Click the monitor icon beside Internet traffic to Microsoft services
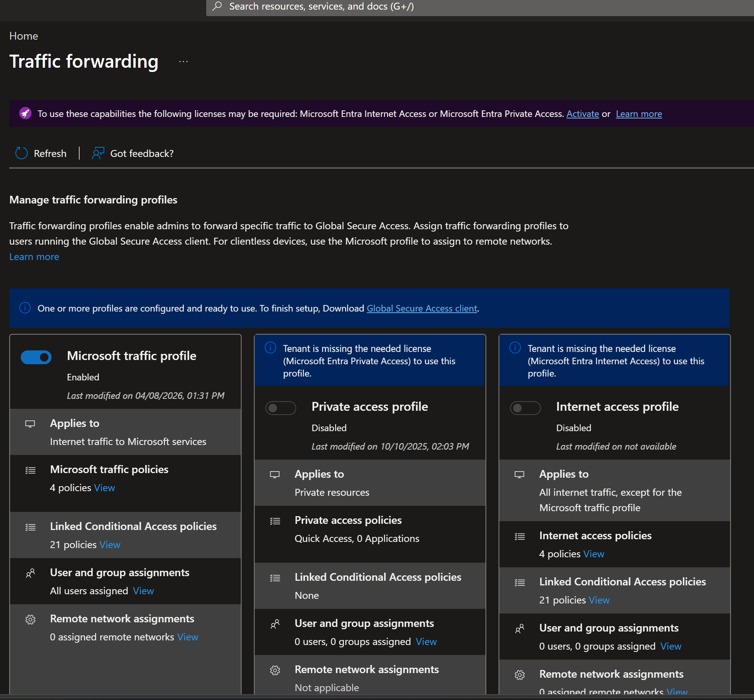The image size is (754, 700). click(30, 424)
